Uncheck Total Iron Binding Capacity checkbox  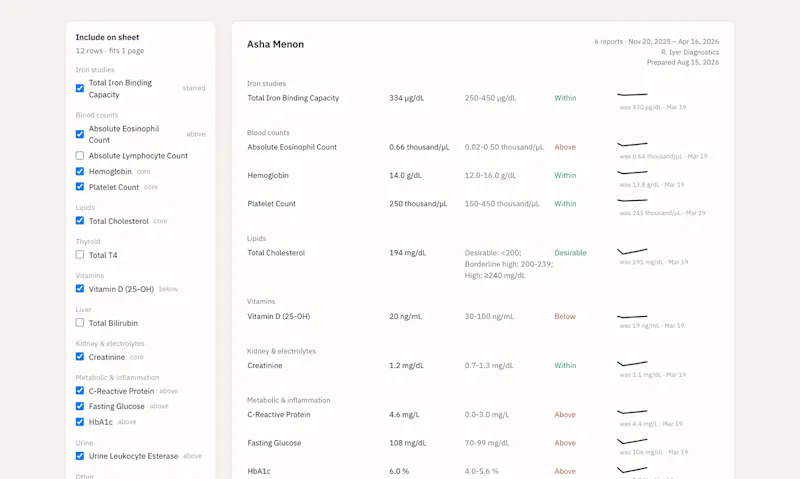(80, 88)
